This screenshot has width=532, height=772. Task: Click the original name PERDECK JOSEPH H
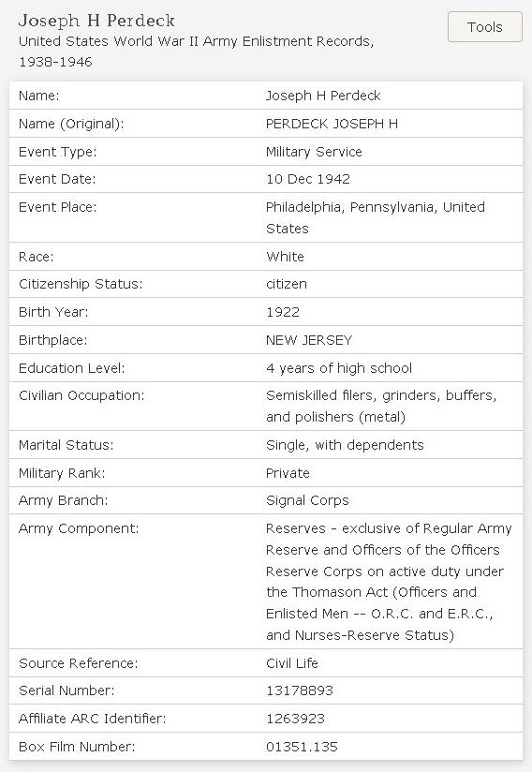(332, 124)
